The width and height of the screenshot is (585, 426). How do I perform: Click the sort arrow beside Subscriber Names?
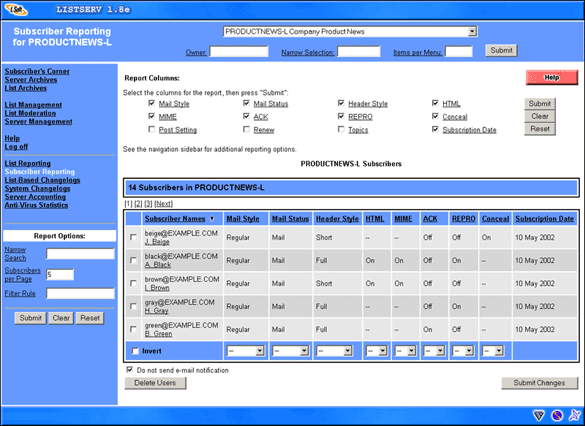pyautogui.click(x=212, y=219)
